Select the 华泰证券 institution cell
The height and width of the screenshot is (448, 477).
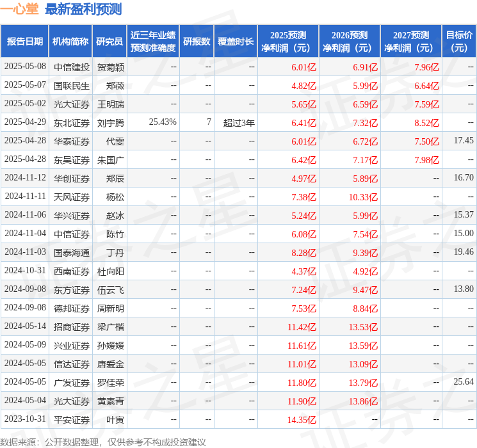click(x=72, y=141)
